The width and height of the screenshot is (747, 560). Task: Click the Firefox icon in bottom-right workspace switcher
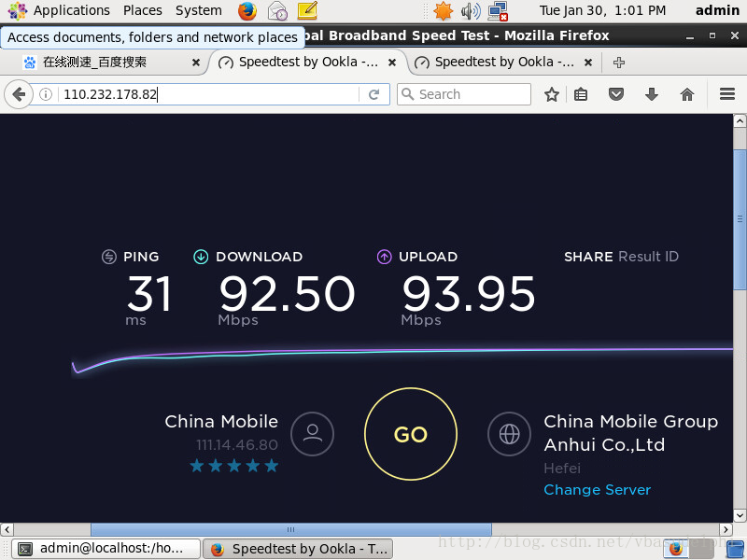(x=675, y=549)
